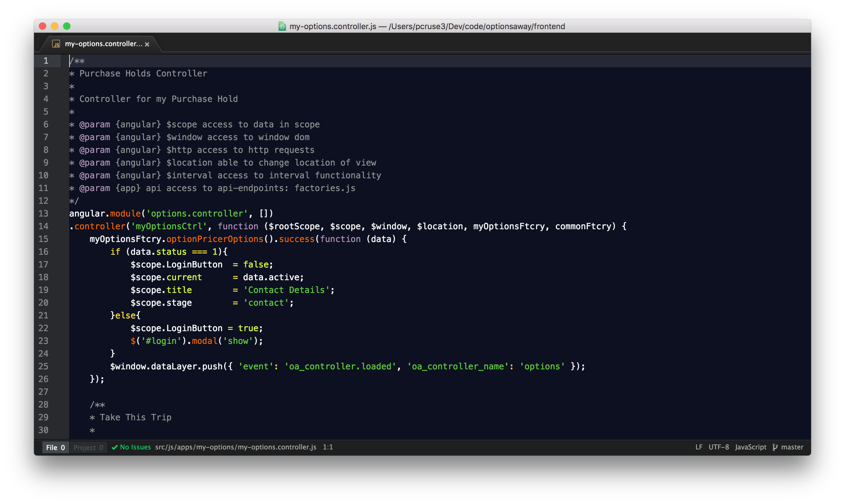Click the yellow minimize window button
This screenshot has height=504, width=845.
tap(55, 26)
